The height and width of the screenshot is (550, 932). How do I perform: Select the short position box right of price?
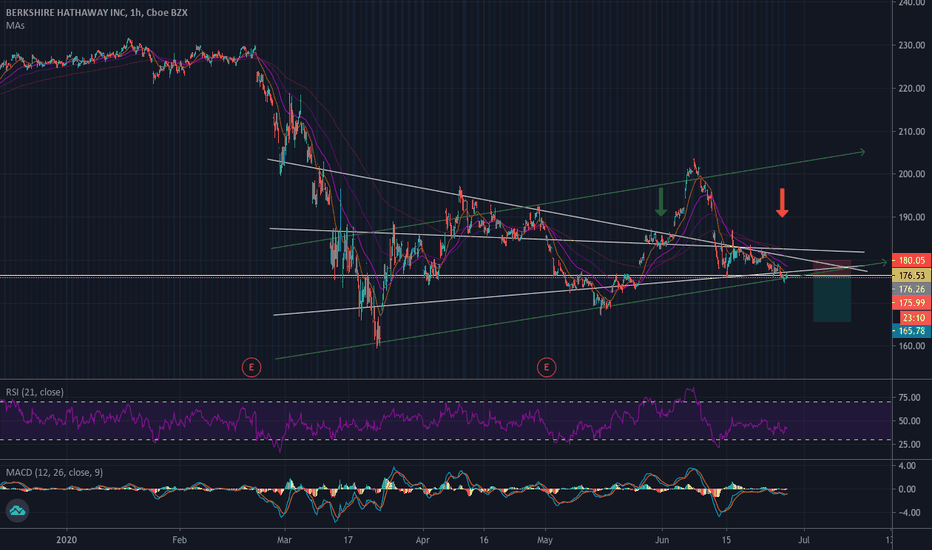click(832, 291)
